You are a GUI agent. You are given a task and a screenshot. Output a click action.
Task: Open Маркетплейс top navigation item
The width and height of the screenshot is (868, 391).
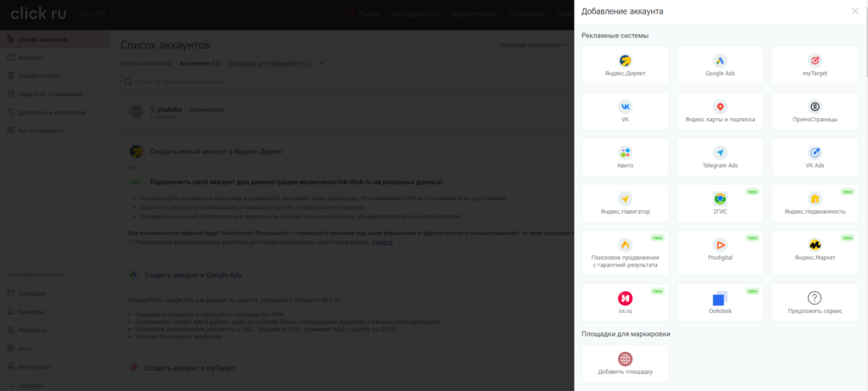point(475,14)
